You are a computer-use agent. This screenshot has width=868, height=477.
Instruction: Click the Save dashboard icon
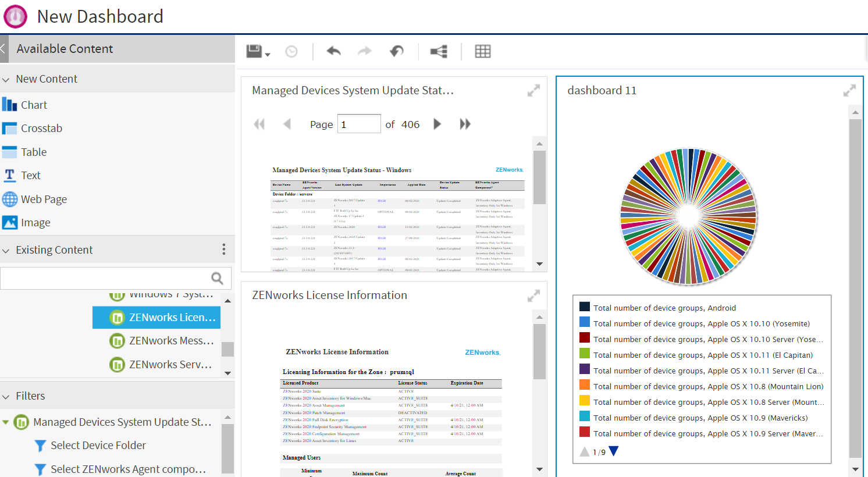[x=254, y=52]
